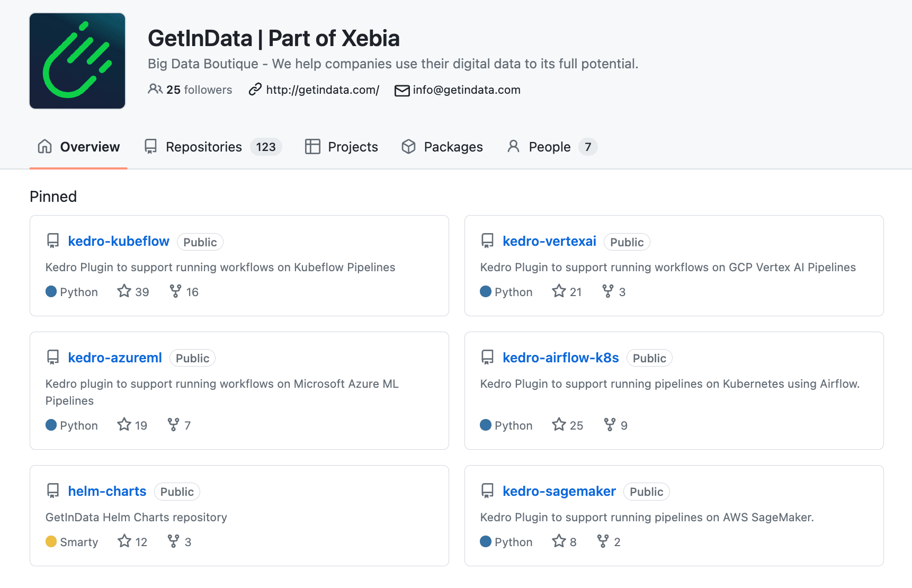Click the Smarty language color dot
Viewport: 912px width, 588px height.
coord(51,541)
